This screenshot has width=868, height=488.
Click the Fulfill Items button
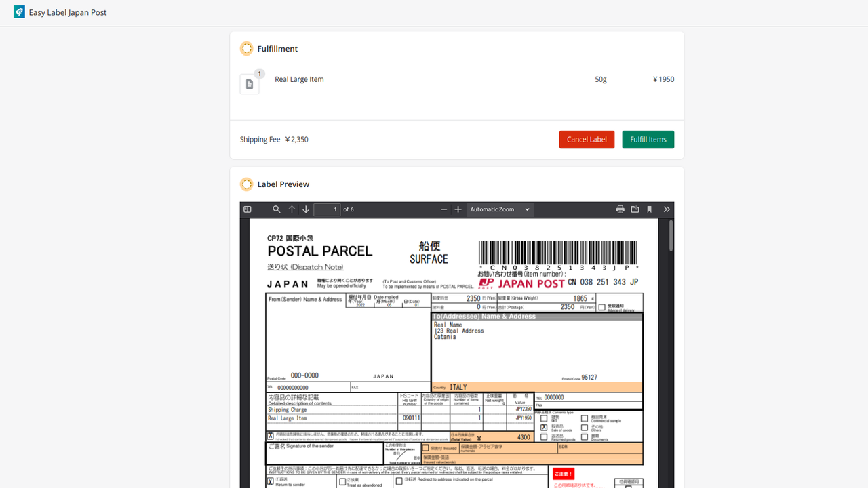pyautogui.click(x=648, y=139)
